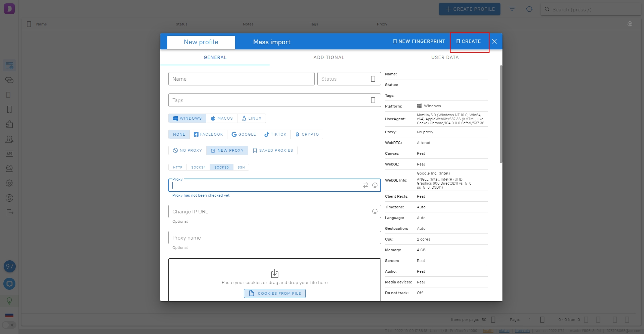Expand the Tags dropdown field

pos(373,101)
